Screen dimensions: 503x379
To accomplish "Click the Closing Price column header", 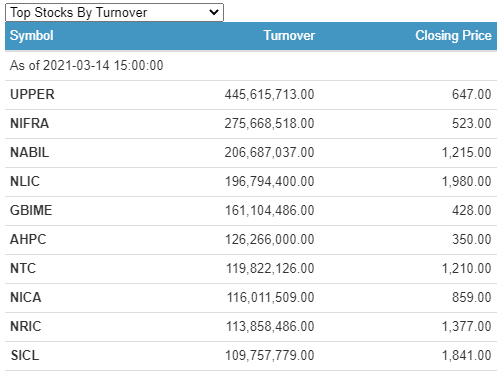I will 453,36.
